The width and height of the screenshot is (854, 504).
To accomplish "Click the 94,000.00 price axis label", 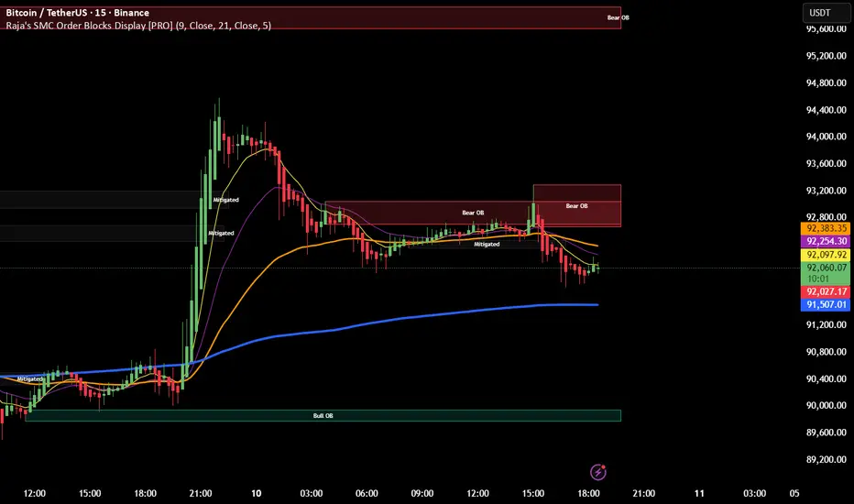I will 826,137.
